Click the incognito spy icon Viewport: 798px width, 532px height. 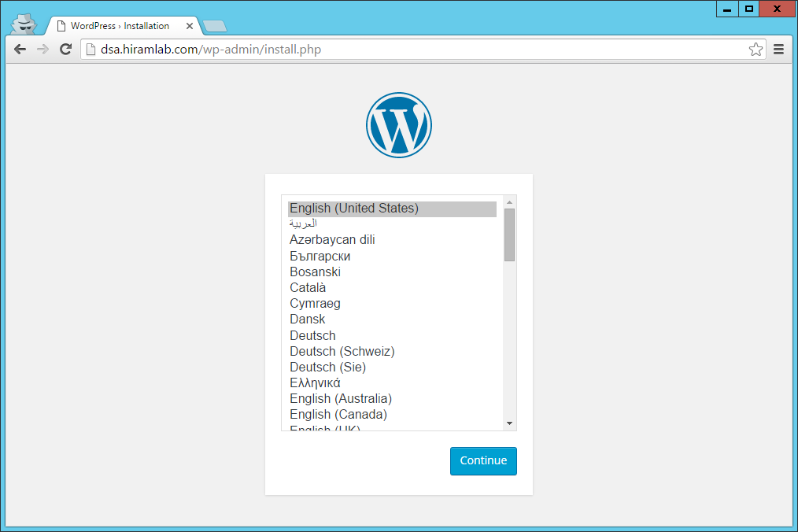click(24, 24)
